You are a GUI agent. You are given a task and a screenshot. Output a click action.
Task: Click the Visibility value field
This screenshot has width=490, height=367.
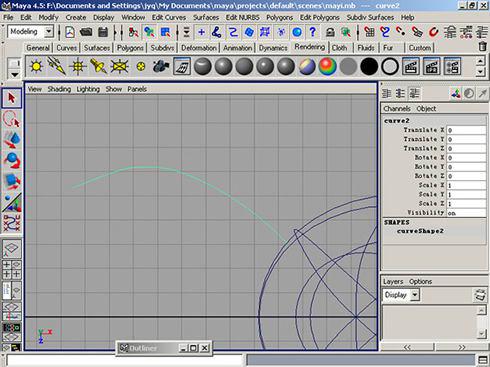click(466, 213)
